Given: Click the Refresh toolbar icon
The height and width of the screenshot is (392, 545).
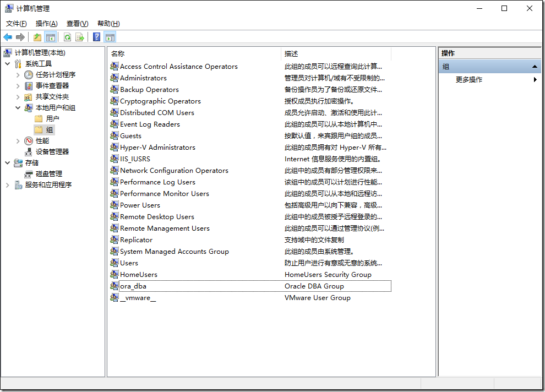Looking at the screenshot, I should (67, 37).
